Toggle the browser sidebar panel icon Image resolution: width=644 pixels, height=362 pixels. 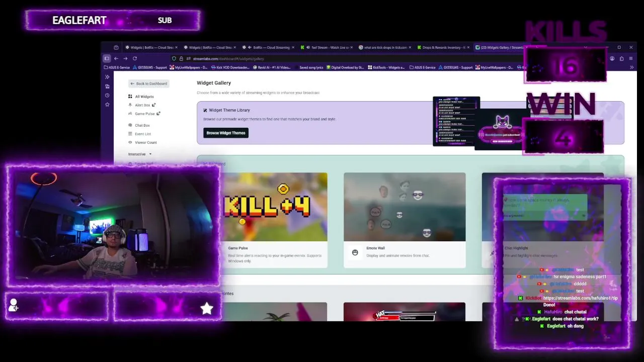point(107,58)
